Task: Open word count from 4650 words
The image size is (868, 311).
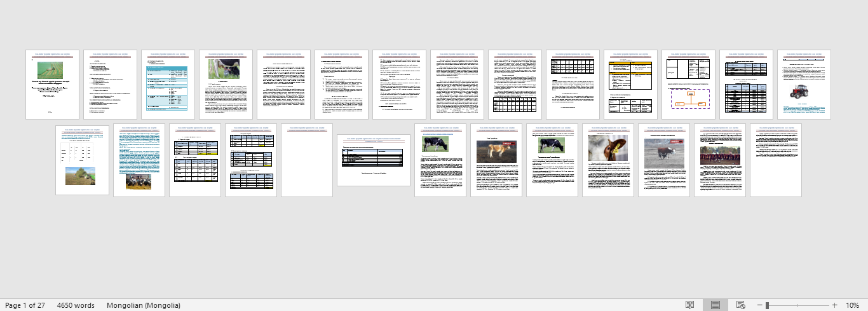Action: 76,305
